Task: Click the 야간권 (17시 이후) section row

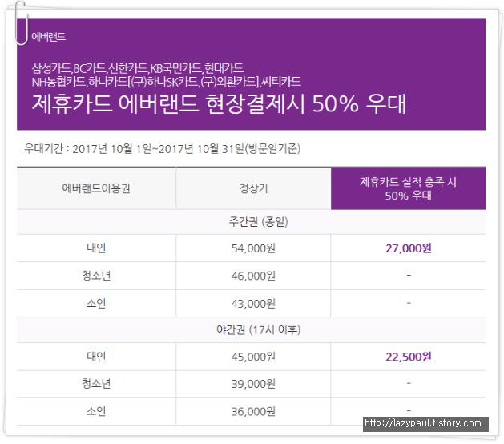Action: point(252,329)
